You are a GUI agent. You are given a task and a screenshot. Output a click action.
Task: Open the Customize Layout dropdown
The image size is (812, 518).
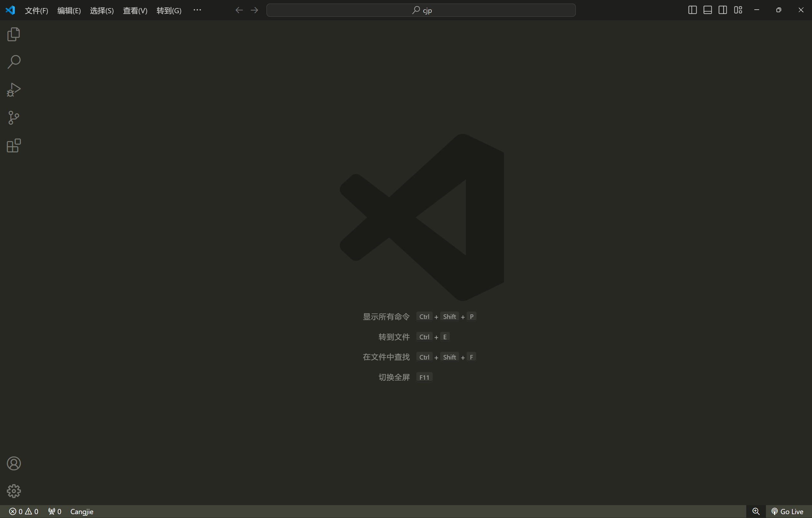pos(738,10)
